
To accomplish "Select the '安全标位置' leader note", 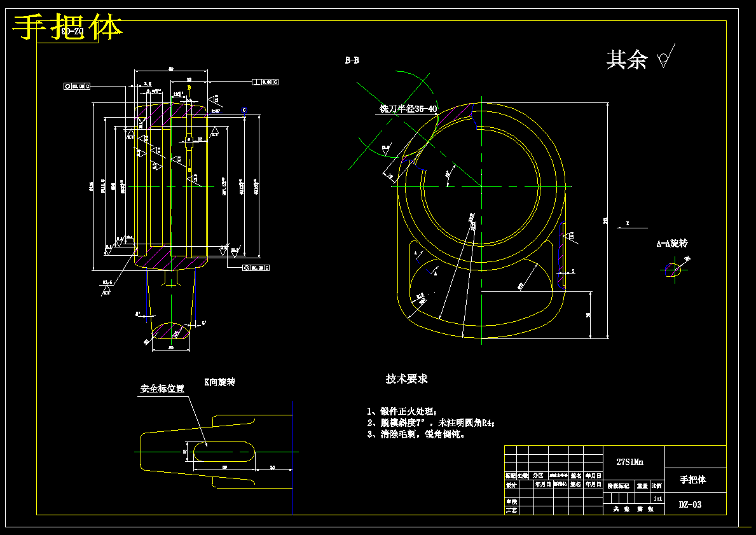I will (x=163, y=388).
